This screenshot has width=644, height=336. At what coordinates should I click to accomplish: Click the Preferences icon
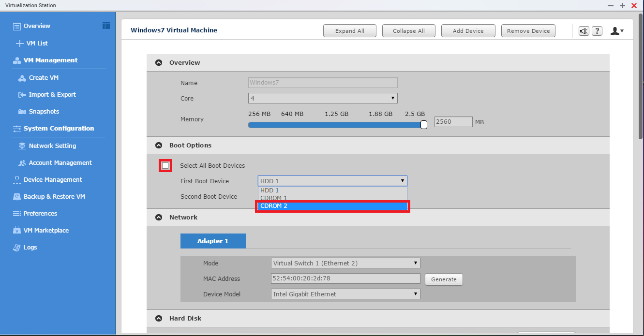coord(16,214)
